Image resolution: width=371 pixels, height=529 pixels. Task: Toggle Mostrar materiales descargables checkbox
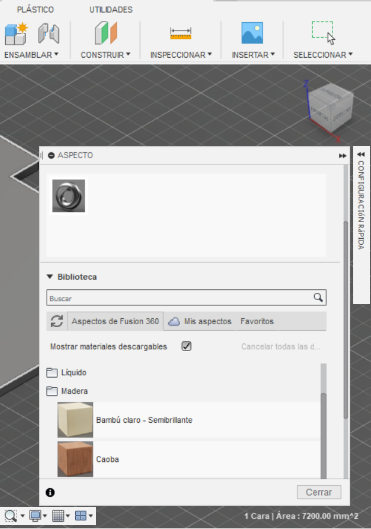tap(186, 346)
